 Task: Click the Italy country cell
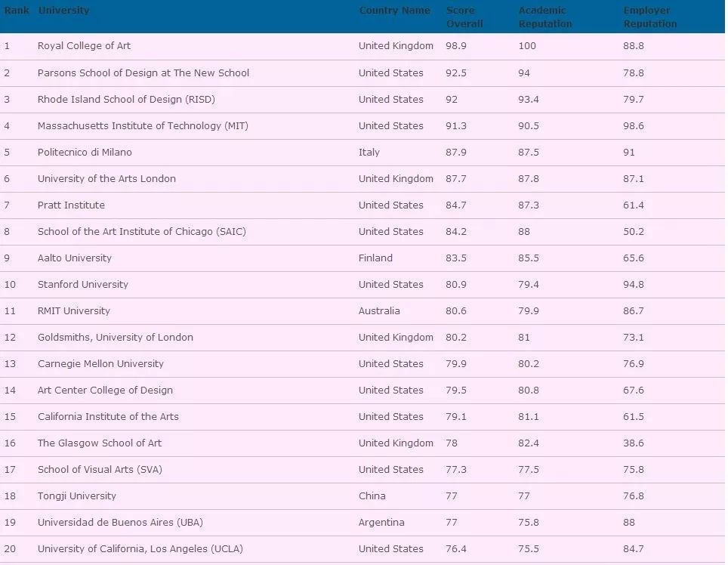pyautogui.click(x=369, y=153)
